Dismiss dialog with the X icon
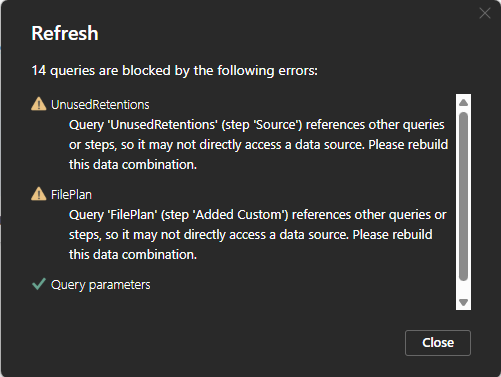The height and width of the screenshot is (377, 501). [485, 13]
